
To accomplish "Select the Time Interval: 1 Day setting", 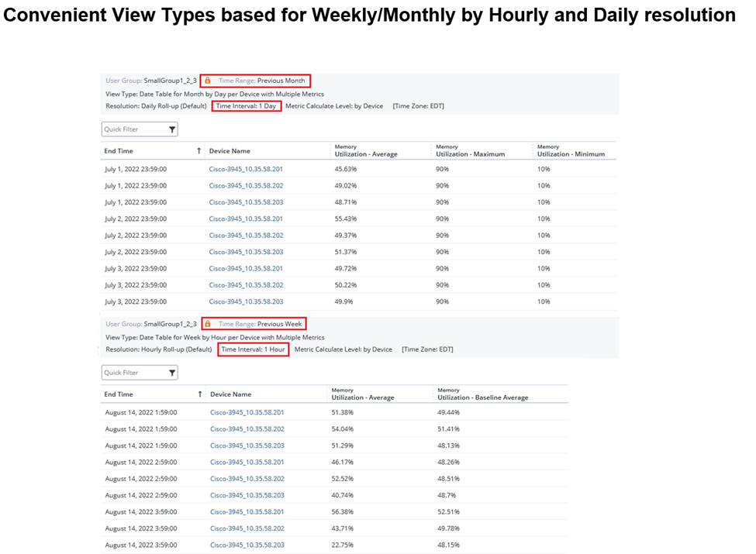I will [x=246, y=106].
